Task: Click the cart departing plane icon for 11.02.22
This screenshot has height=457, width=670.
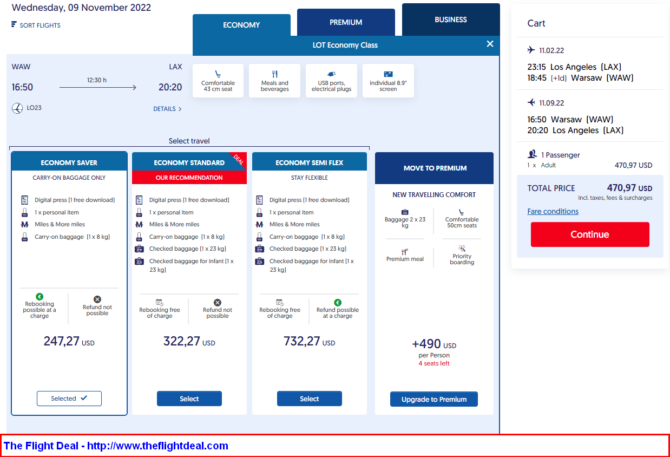Action: (x=531, y=50)
